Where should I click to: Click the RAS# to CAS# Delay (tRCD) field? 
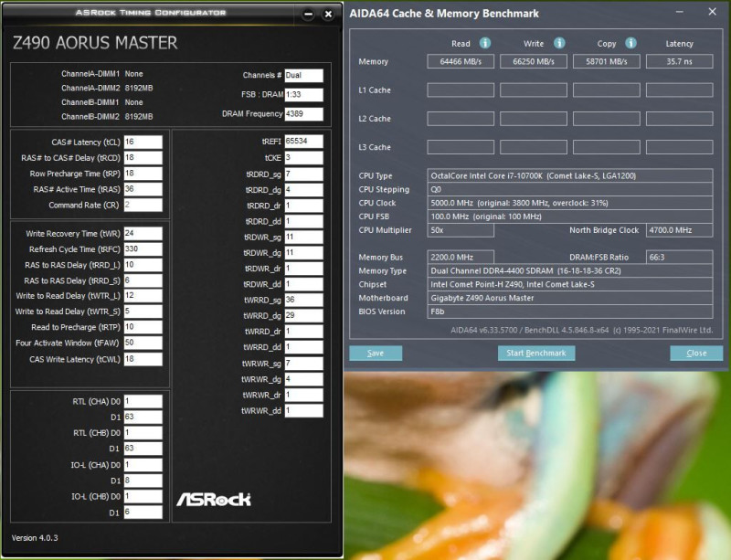[143, 158]
